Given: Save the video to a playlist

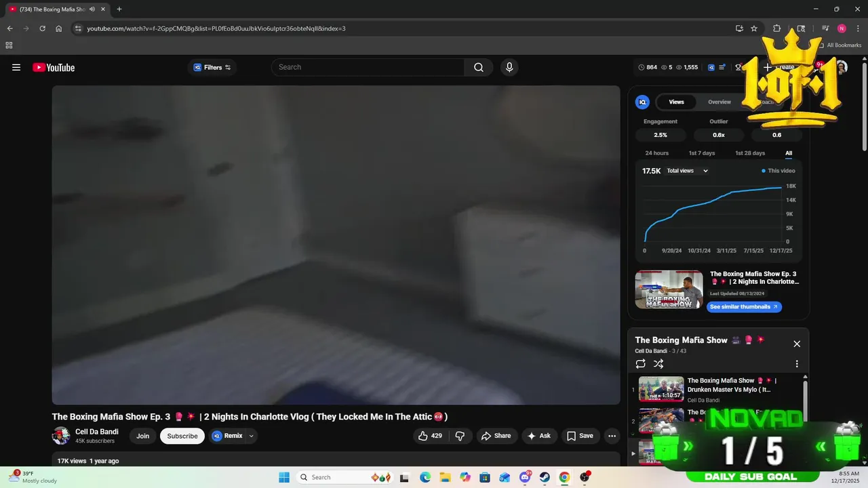Looking at the screenshot, I should [580, 436].
